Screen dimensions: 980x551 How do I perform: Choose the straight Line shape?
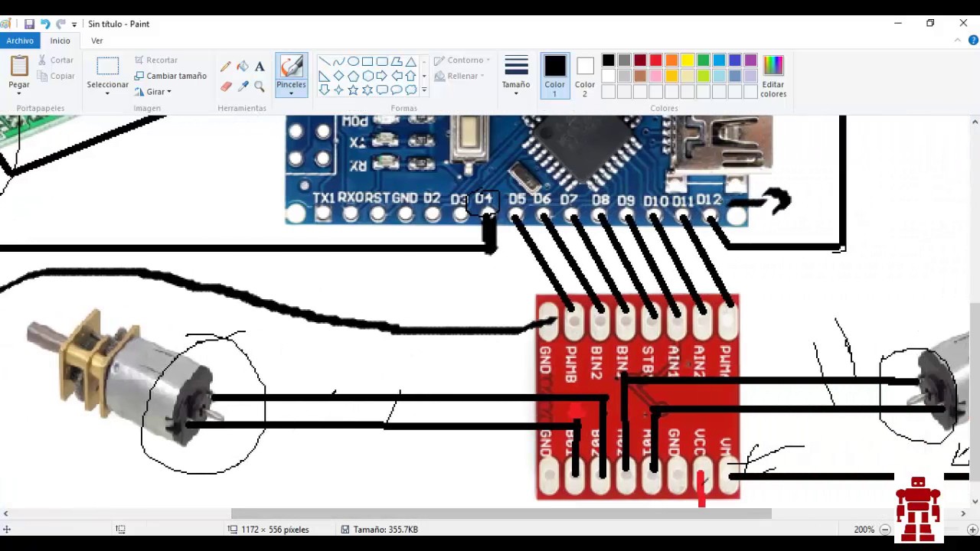(324, 61)
